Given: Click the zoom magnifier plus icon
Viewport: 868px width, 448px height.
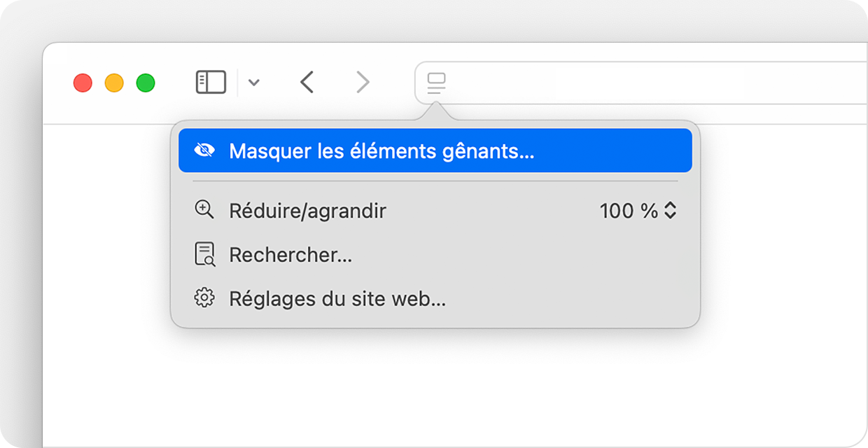Looking at the screenshot, I should point(204,210).
